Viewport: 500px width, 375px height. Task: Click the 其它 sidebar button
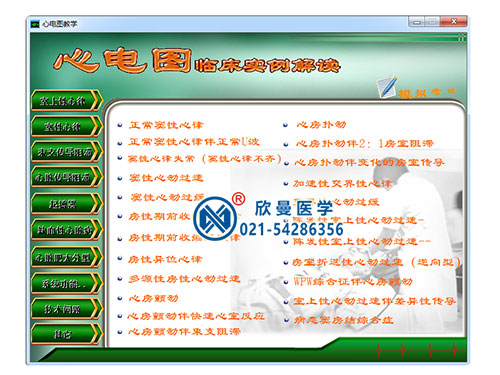point(66,334)
